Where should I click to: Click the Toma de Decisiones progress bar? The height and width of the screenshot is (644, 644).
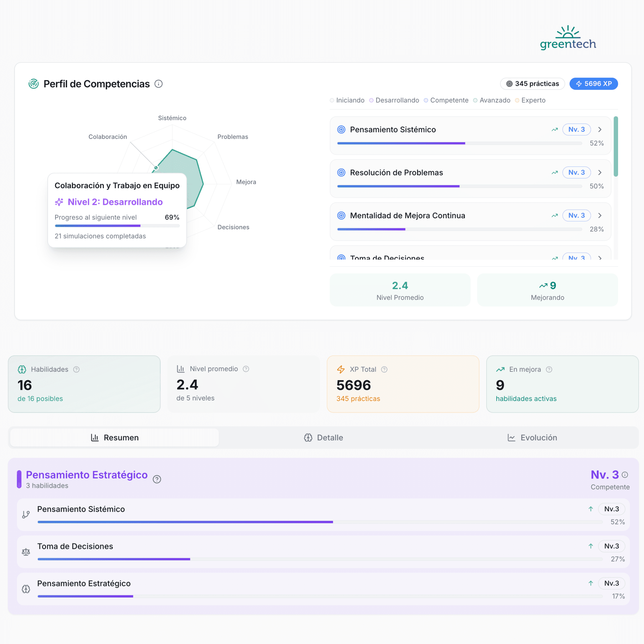319,559
